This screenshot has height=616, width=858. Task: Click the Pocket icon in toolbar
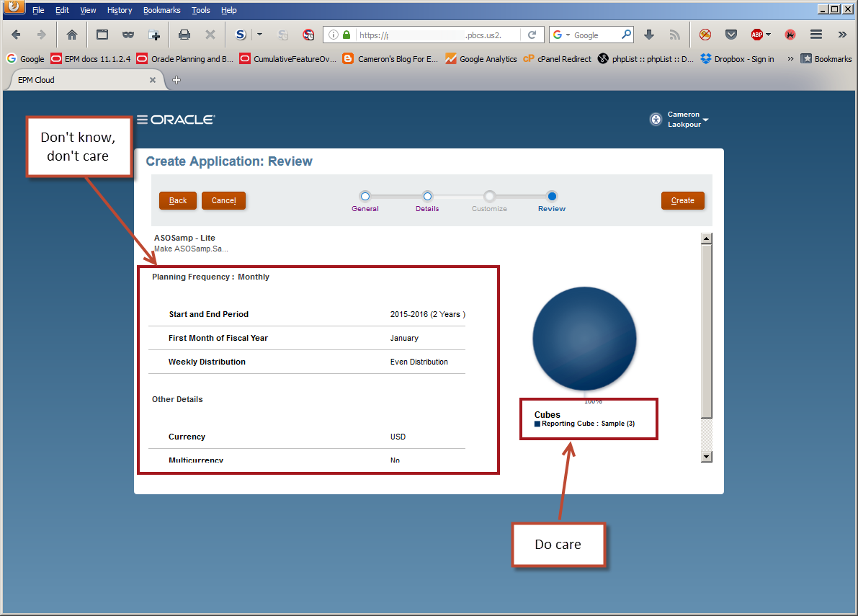(731, 35)
